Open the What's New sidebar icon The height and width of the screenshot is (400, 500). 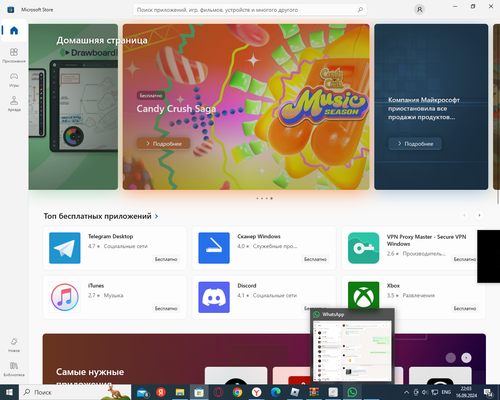[14, 345]
